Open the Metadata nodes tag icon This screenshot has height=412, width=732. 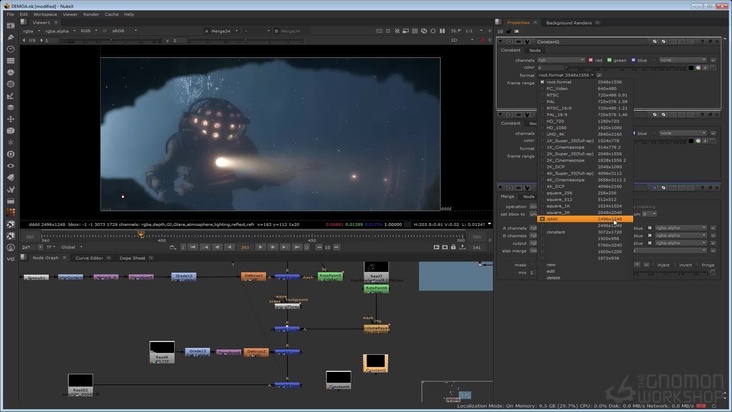(10, 177)
